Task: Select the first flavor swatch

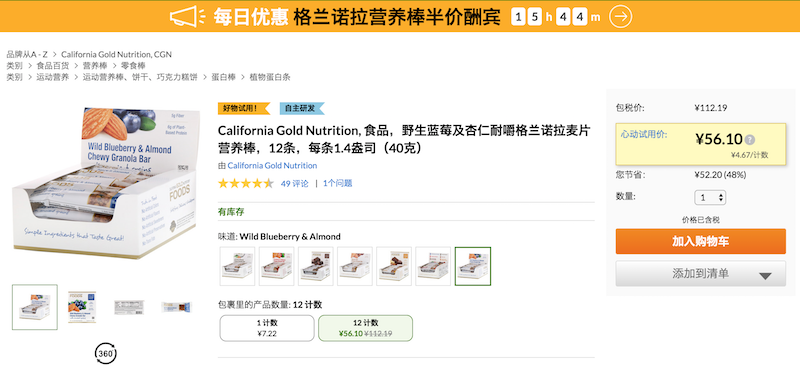Action: pos(237,266)
